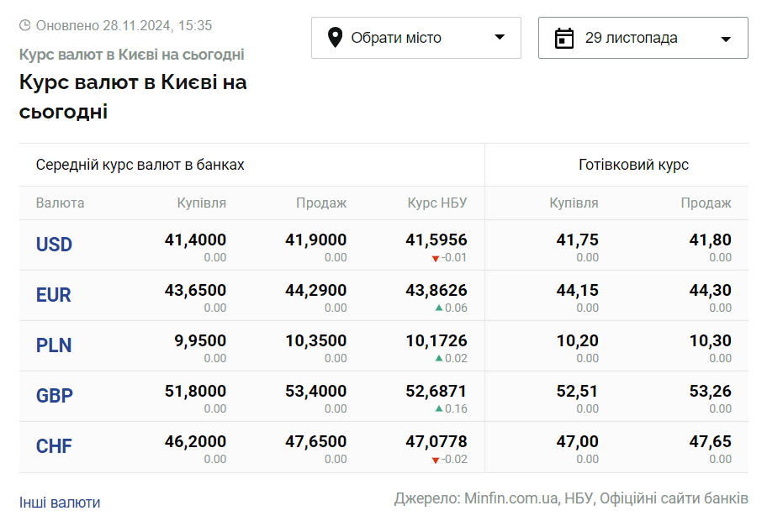Click EUR НБУ rate 43,8626

(x=436, y=290)
